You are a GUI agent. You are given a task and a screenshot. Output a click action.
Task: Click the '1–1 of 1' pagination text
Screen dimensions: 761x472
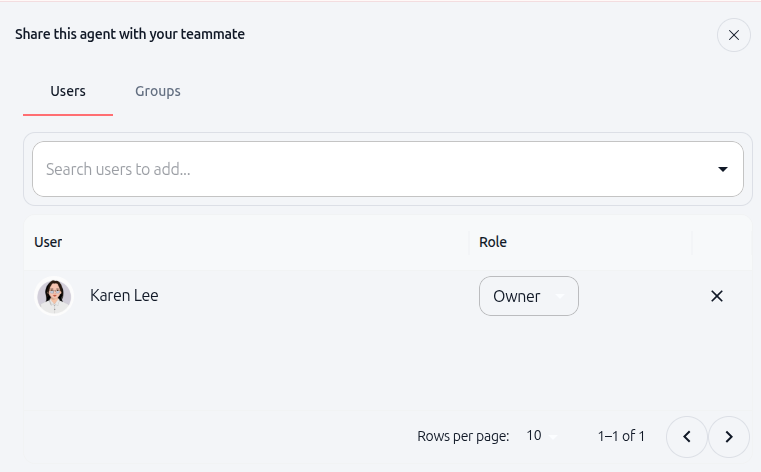tap(621, 436)
